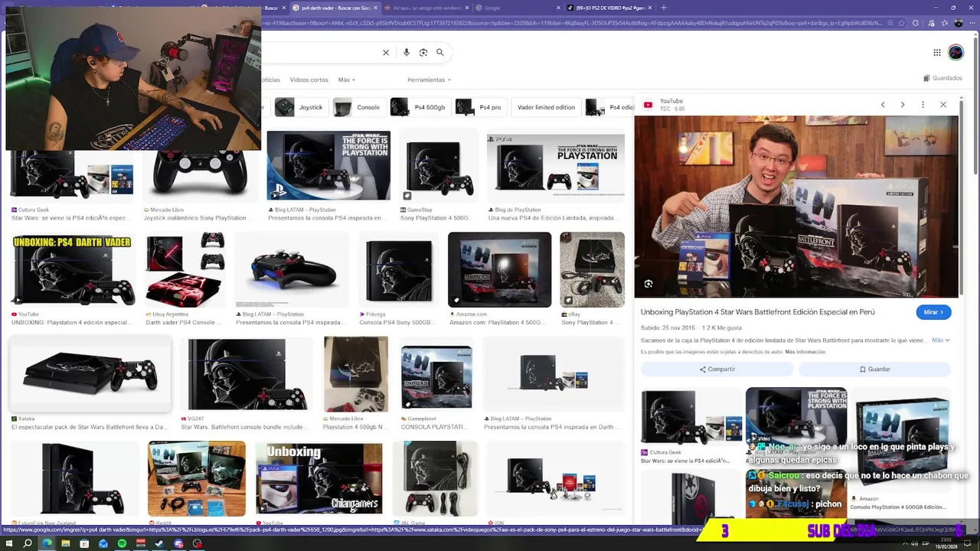Click the YouTube source icon in preview

click(648, 105)
